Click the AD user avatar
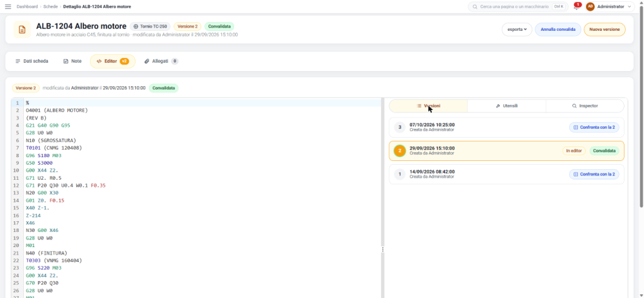The image size is (644, 298). coord(590,6)
